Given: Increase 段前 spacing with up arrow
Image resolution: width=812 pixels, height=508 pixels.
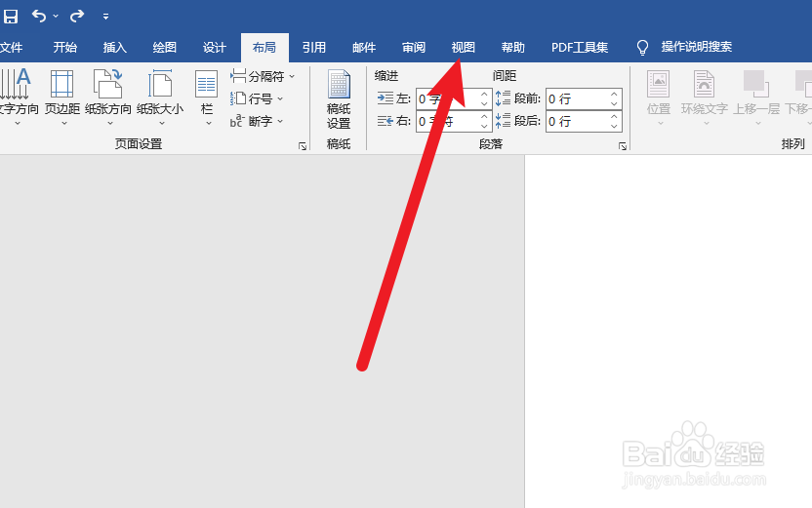Looking at the screenshot, I should pos(614,95).
